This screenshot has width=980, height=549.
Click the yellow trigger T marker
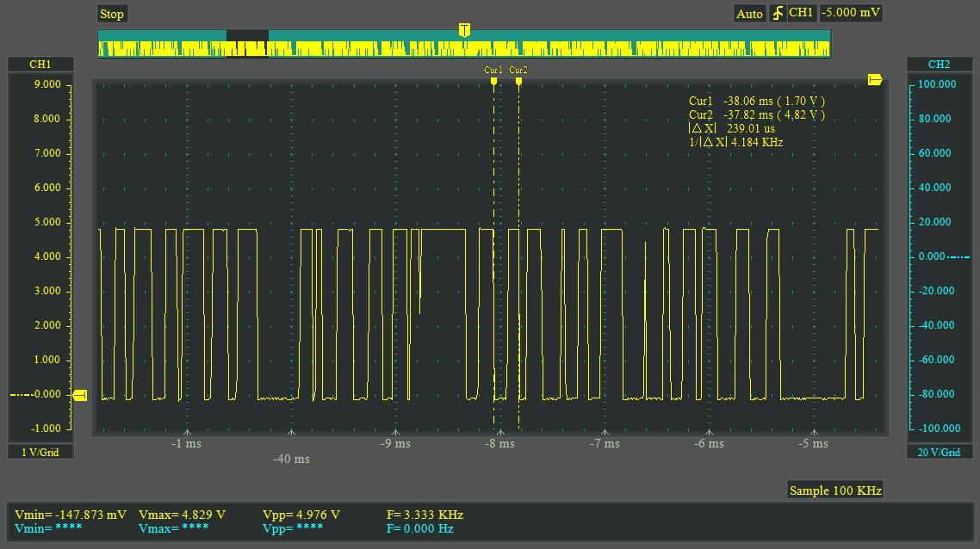[464, 31]
